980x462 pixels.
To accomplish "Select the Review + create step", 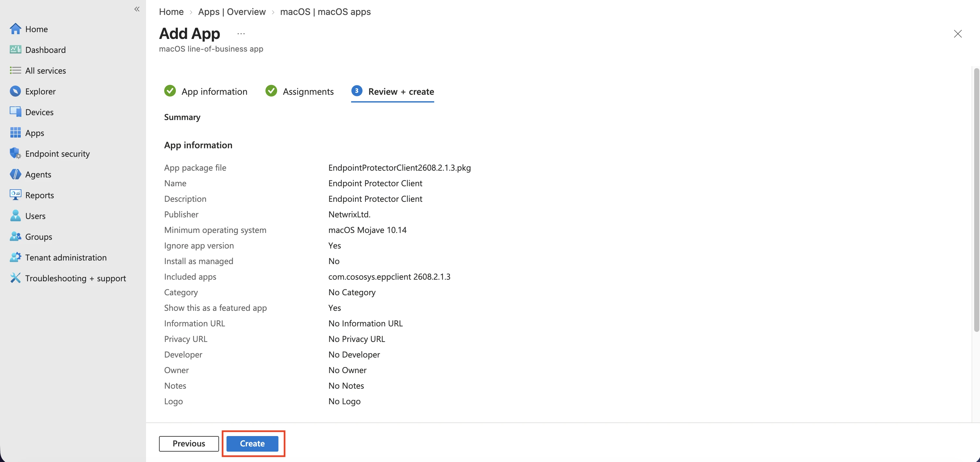I will pos(392,91).
